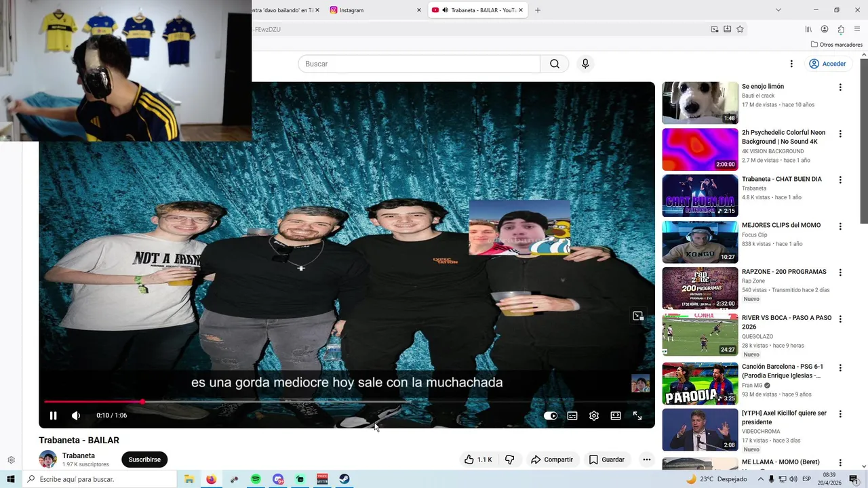This screenshot has height=488, width=868.
Task: Mute the video volume icon
Action: pos(76,415)
